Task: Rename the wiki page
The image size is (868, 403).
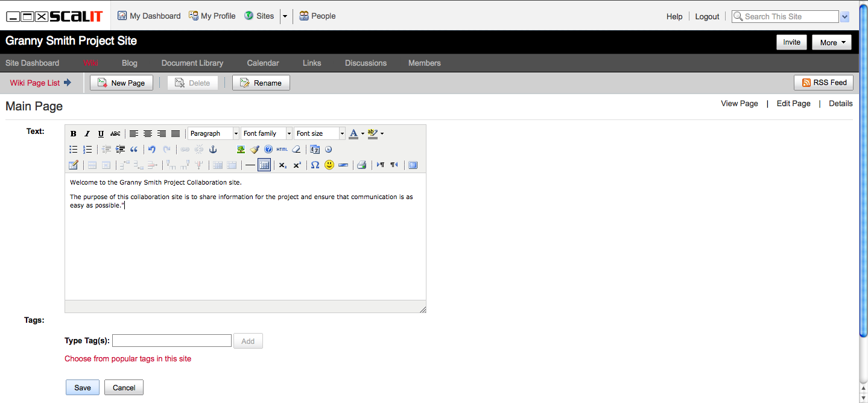Action: pos(261,83)
